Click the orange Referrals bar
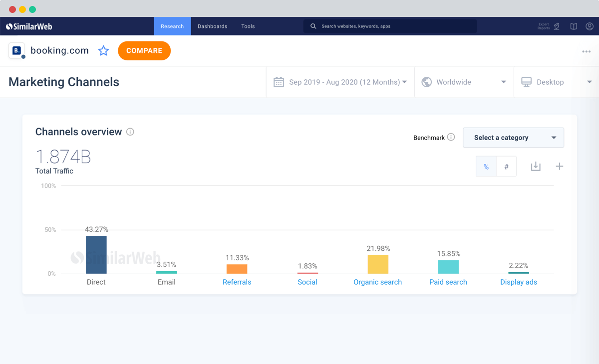599x364 pixels. [x=237, y=269]
